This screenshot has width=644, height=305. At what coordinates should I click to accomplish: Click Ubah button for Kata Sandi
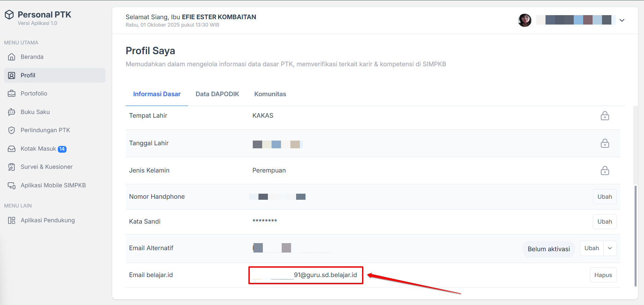604,222
